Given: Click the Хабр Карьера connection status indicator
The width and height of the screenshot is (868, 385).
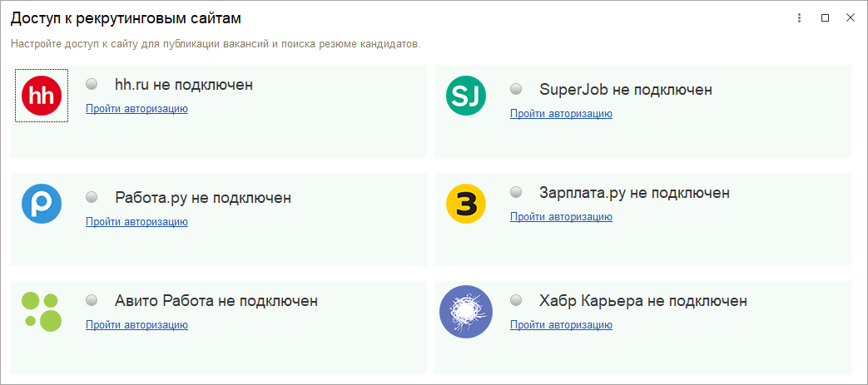Looking at the screenshot, I should [x=516, y=300].
